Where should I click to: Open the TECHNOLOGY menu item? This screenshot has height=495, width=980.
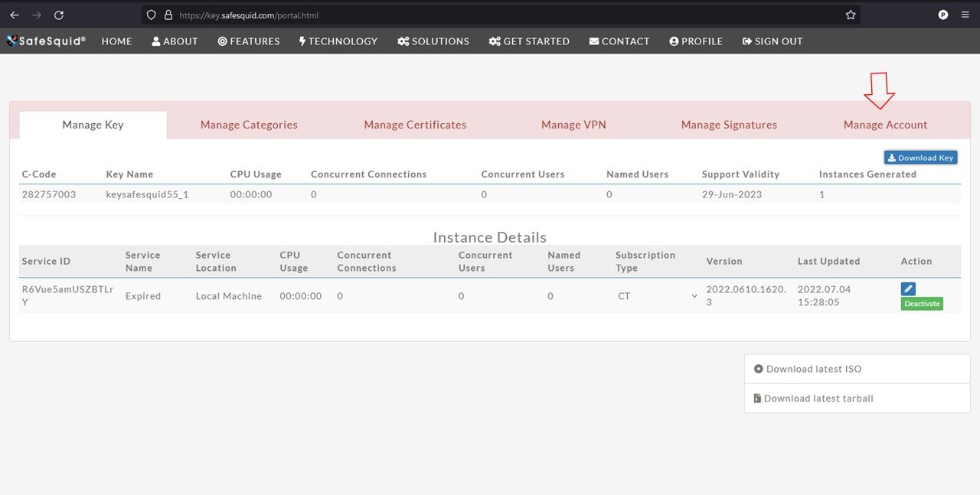click(x=338, y=41)
